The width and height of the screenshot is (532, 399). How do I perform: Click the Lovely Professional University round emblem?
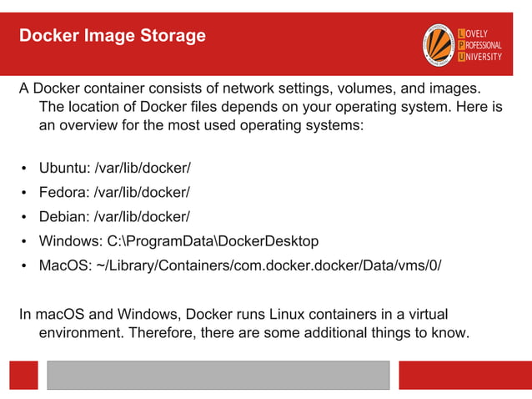coord(439,45)
